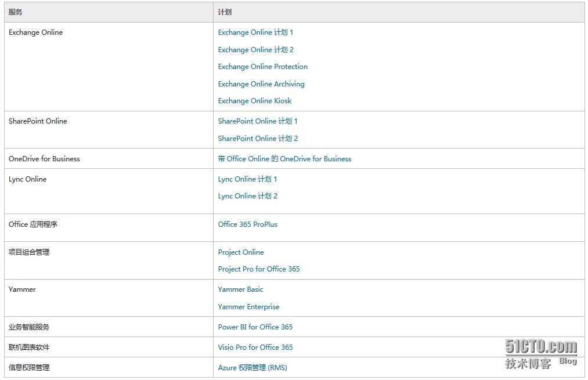
Task: Open the Office 365 ProPlus link
Action: [247, 225]
